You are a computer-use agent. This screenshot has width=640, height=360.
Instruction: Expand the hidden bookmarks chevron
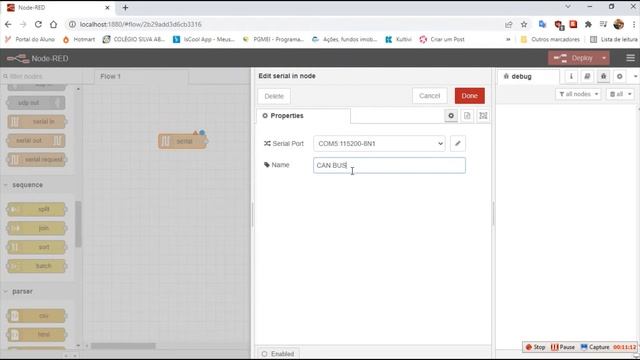[x=508, y=40]
